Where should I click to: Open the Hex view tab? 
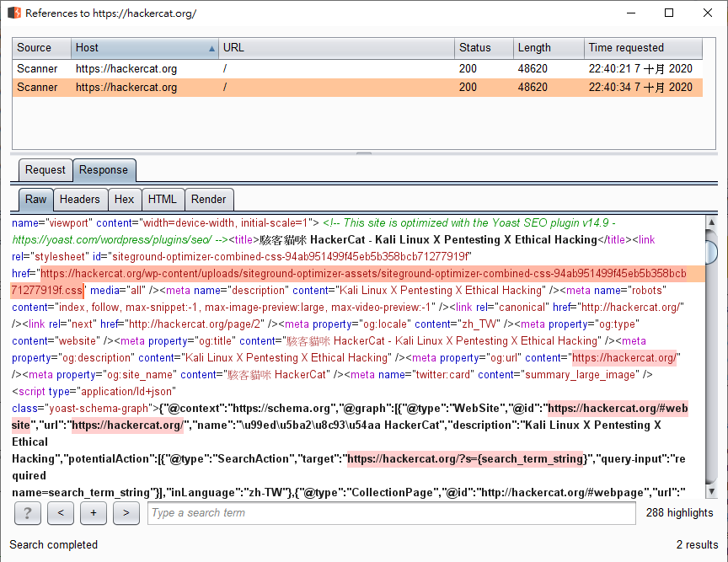tap(125, 199)
